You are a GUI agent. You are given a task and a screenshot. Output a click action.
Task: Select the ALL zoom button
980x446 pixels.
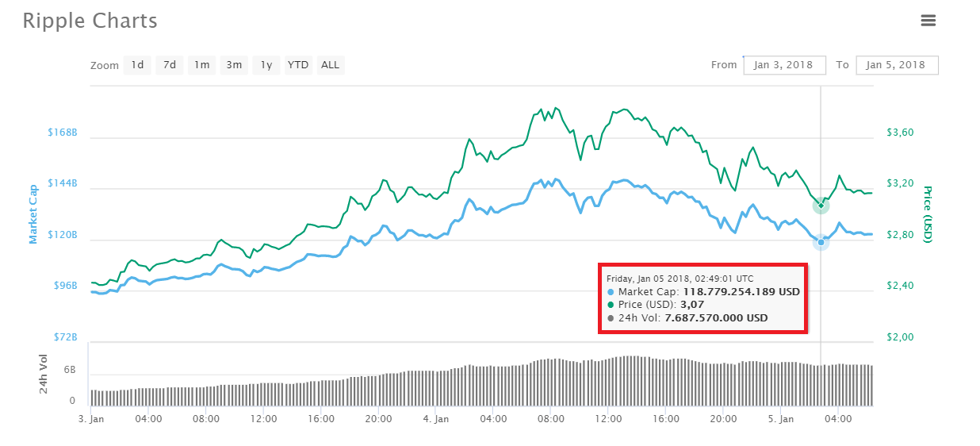click(331, 65)
